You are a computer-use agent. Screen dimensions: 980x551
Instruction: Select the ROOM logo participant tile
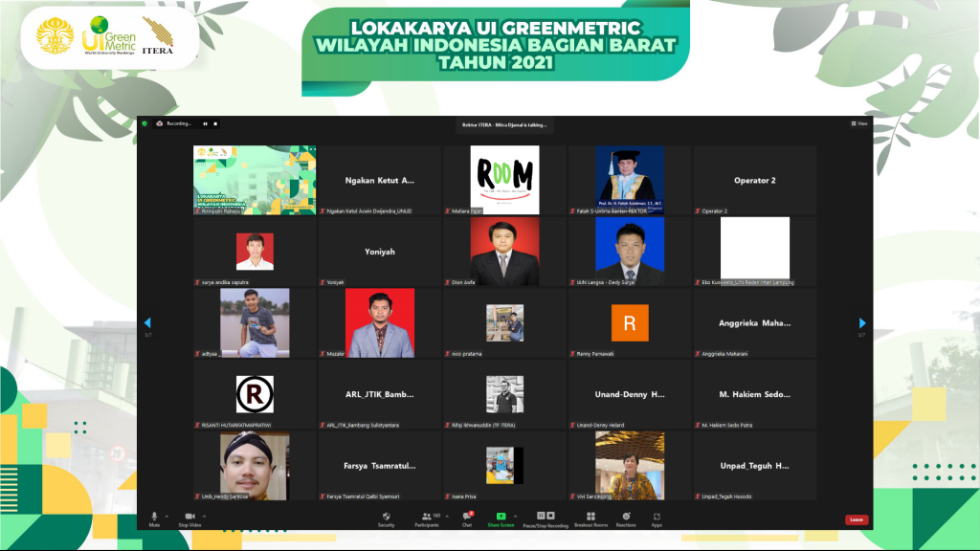504,180
